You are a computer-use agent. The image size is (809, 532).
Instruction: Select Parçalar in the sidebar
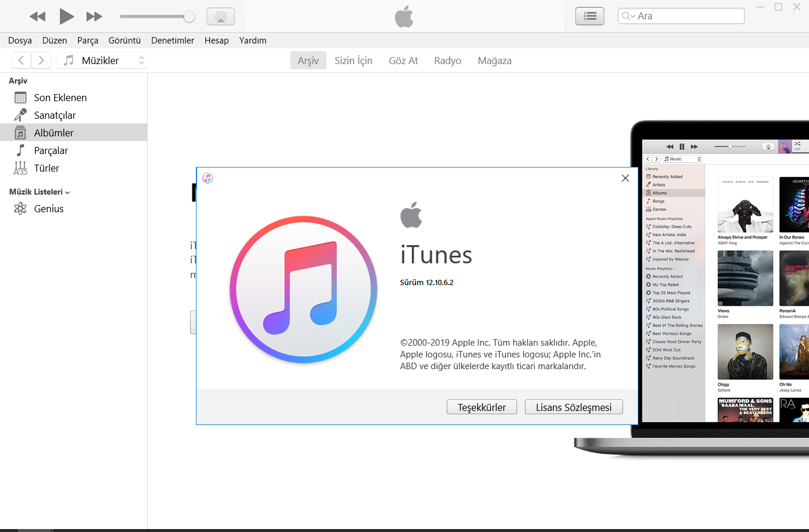click(x=74, y=150)
